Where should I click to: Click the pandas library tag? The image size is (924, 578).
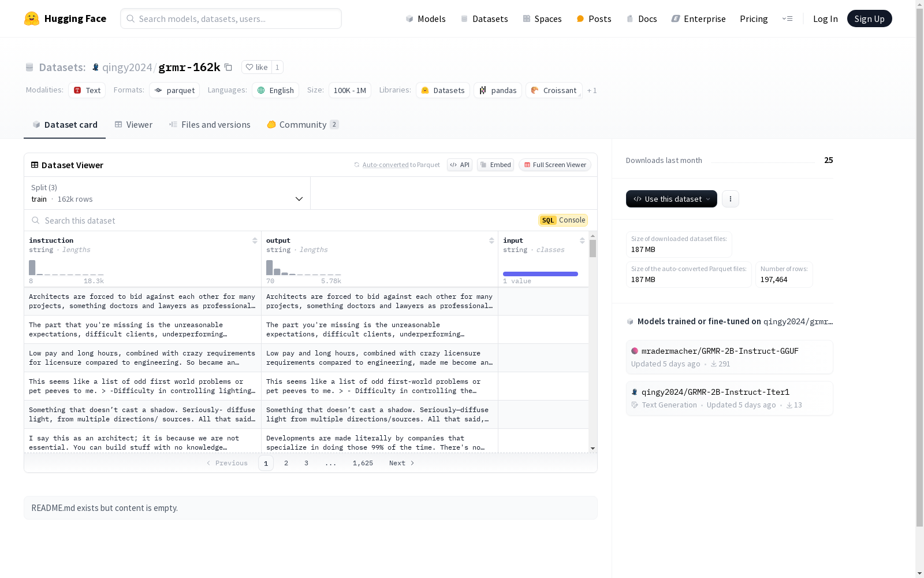pos(498,90)
